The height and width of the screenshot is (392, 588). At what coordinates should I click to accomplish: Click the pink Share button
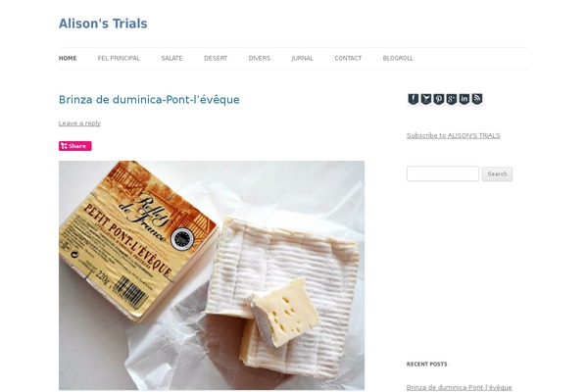click(x=75, y=146)
